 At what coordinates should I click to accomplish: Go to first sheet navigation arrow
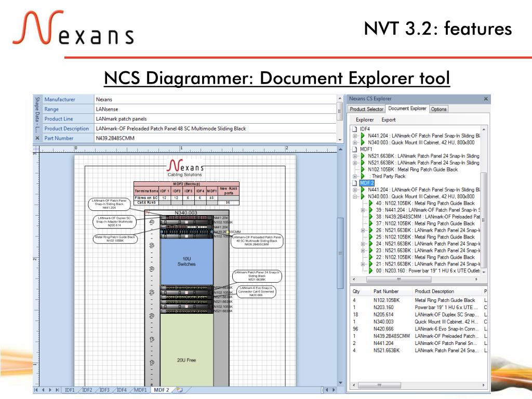[36, 390]
